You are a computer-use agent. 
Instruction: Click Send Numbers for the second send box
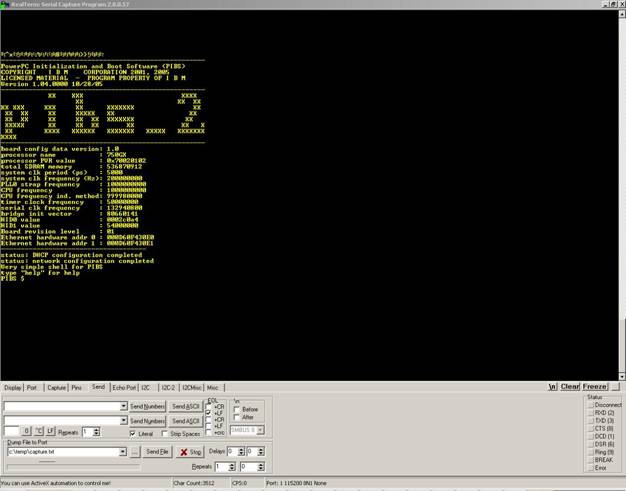pos(147,421)
